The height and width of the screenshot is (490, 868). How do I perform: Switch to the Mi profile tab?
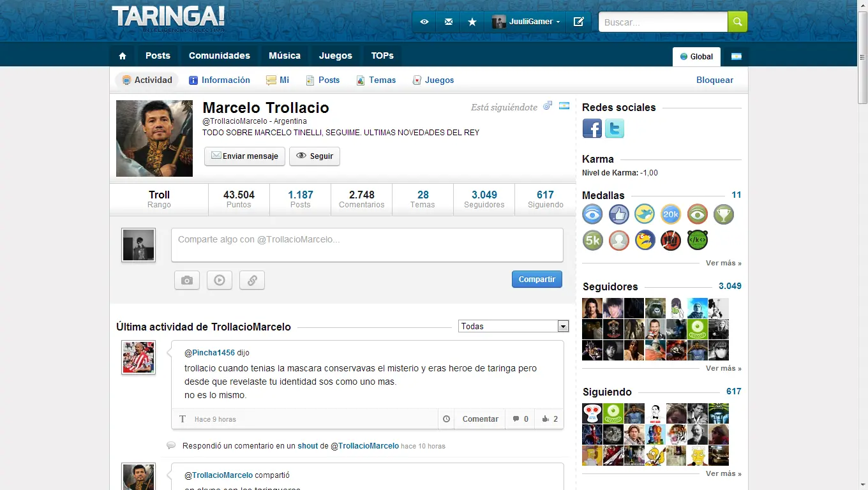pyautogui.click(x=278, y=80)
